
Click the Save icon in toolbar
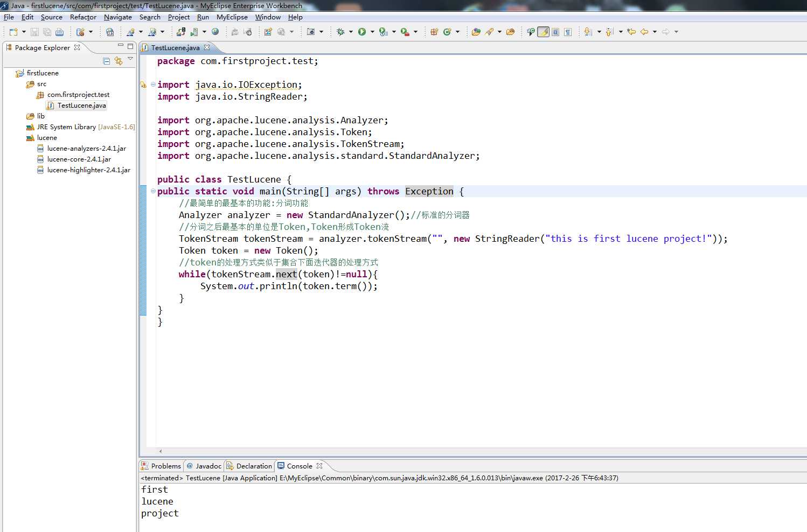pos(34,32)
